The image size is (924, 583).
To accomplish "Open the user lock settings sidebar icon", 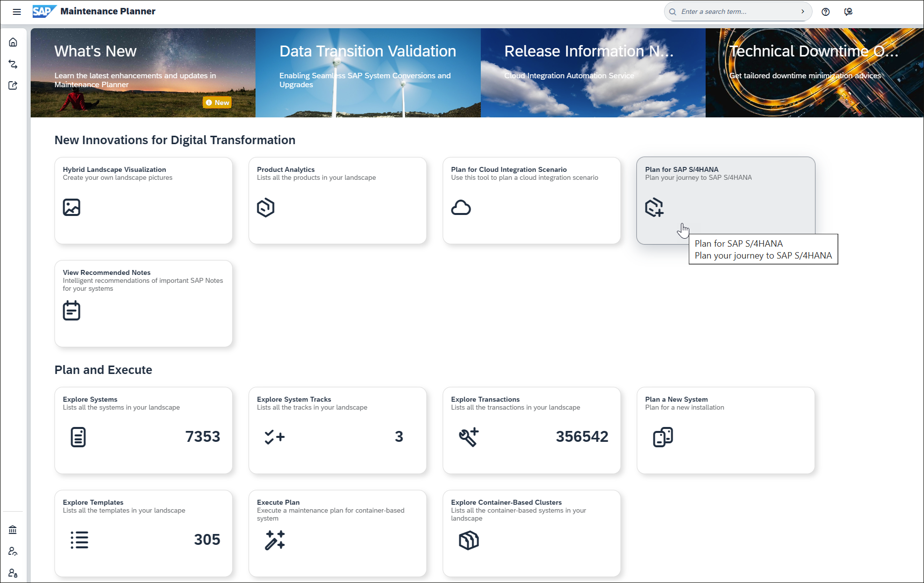I will [x=13, y=573].
